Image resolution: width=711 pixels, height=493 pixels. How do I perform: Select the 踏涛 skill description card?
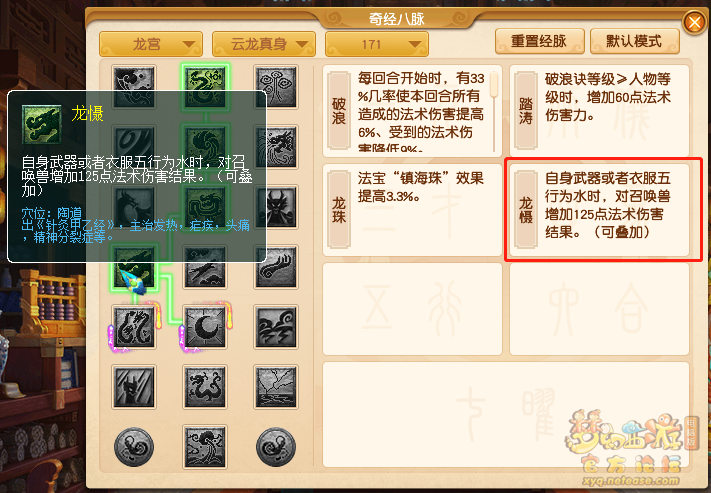[x=599, y=111]
